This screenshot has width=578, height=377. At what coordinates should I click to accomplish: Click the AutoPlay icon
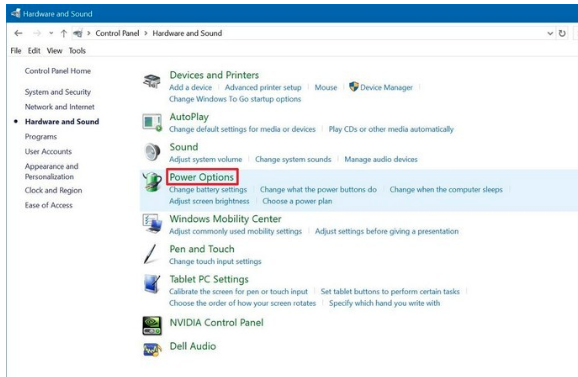pyautogui.click(x=152, y=122)
